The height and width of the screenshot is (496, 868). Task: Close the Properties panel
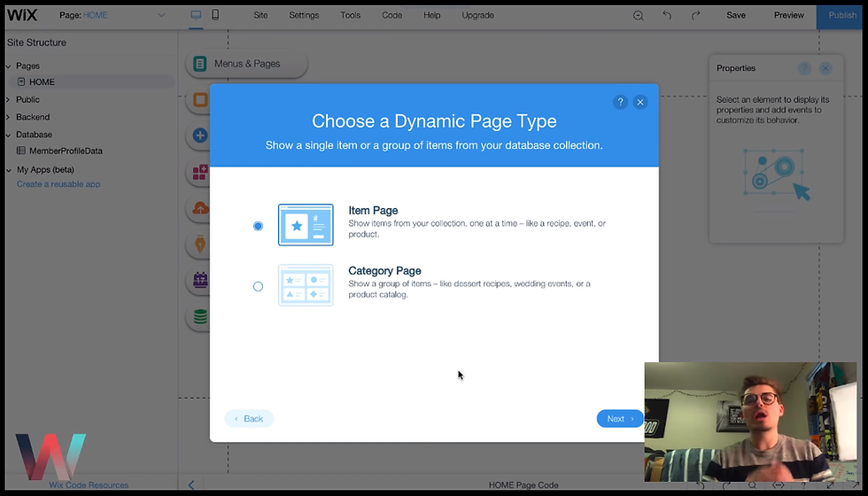tap(825, 68)
